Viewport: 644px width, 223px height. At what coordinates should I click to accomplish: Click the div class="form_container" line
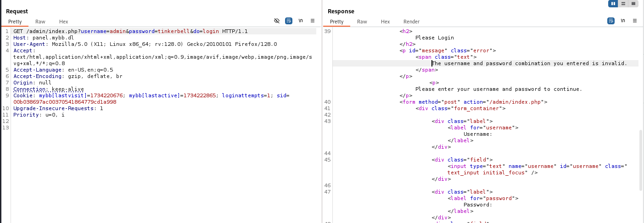pos(460,108)
